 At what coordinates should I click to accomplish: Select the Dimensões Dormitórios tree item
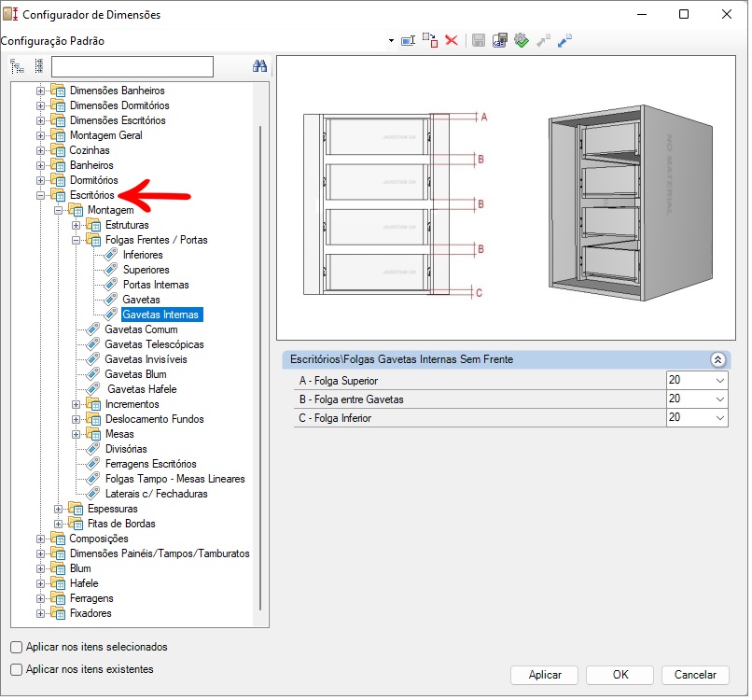(x=119, y=105)
